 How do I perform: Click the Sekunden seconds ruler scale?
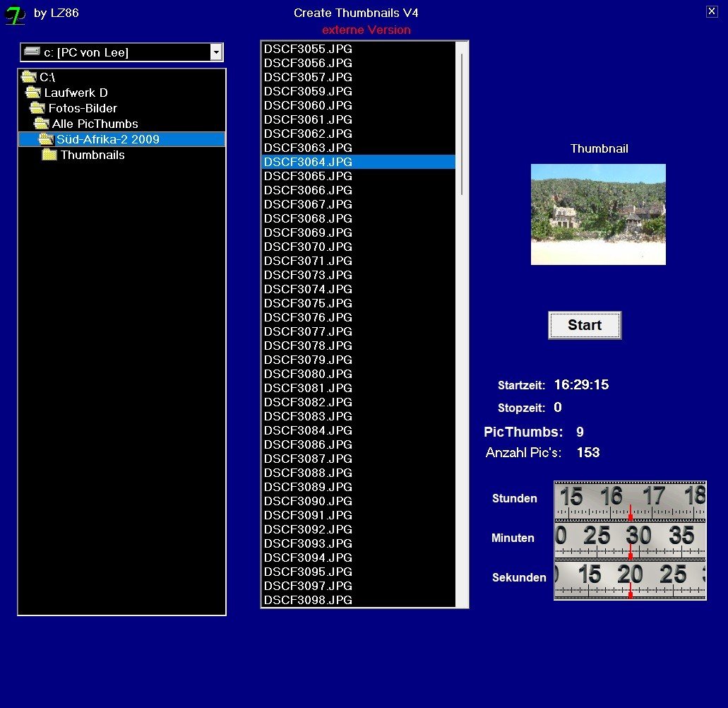point(630,580)
